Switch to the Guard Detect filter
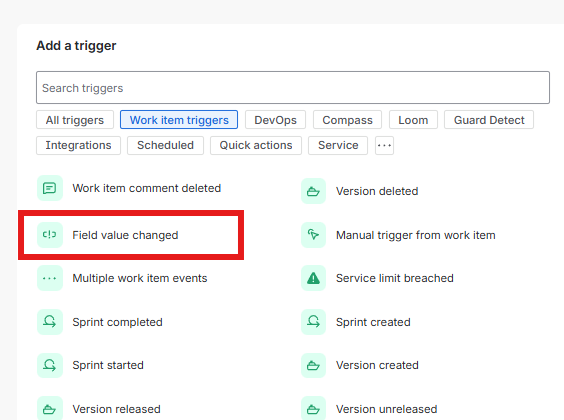This screenshot has height=420, width=564. click(489, 120)
